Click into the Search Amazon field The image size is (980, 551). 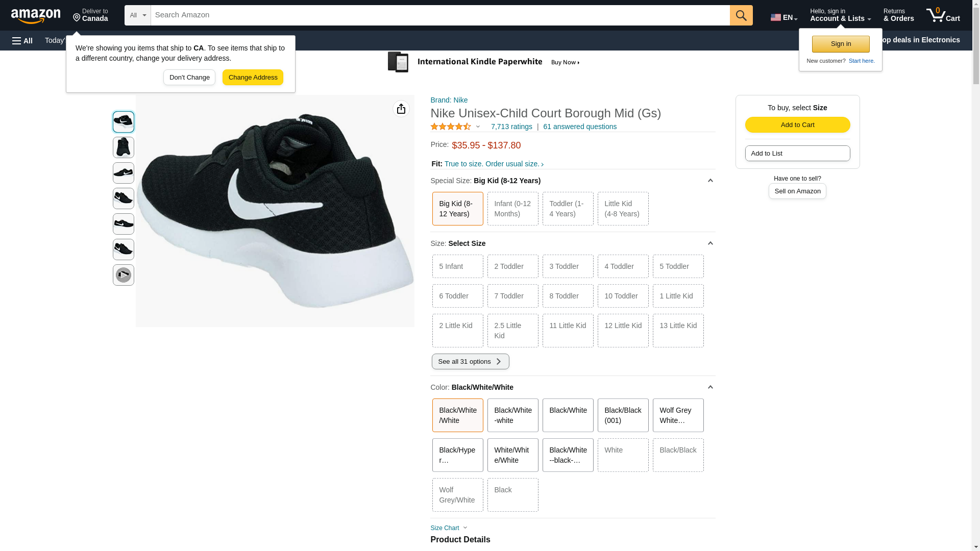click(440, 15)
